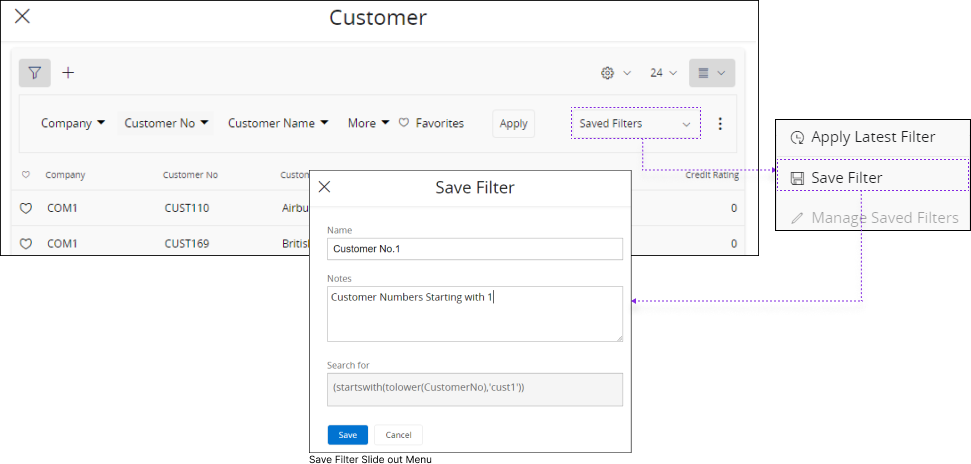
Task: Toggle the filter funnel icon
Action: coord(35,73)
